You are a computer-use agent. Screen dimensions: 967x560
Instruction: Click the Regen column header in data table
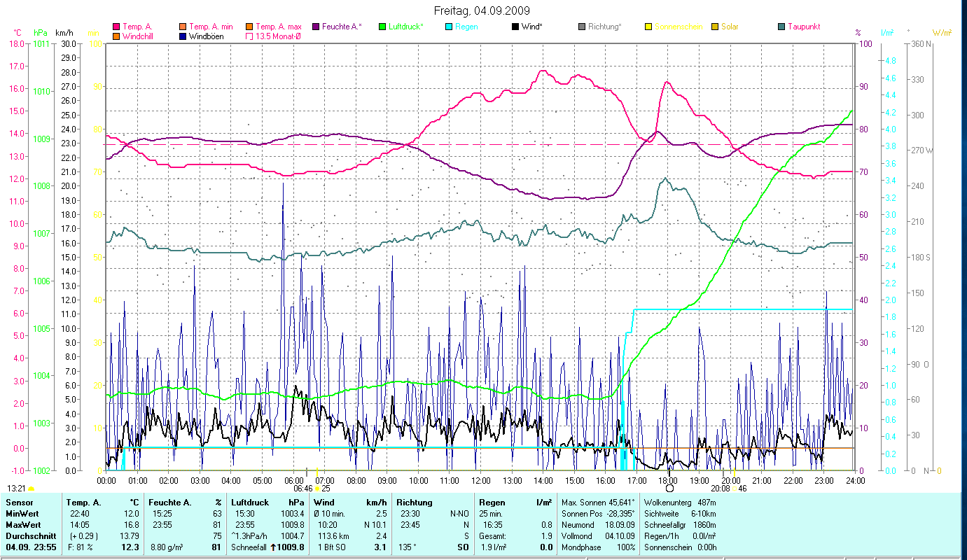point(492,502)
